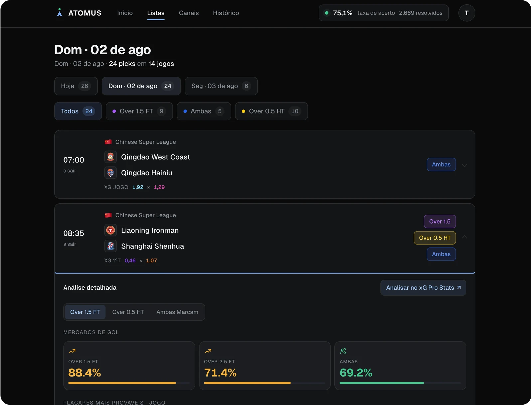Click China flag on Qingdao match
The width and height of the screenshot is (532, 405).
coord(108,142)
